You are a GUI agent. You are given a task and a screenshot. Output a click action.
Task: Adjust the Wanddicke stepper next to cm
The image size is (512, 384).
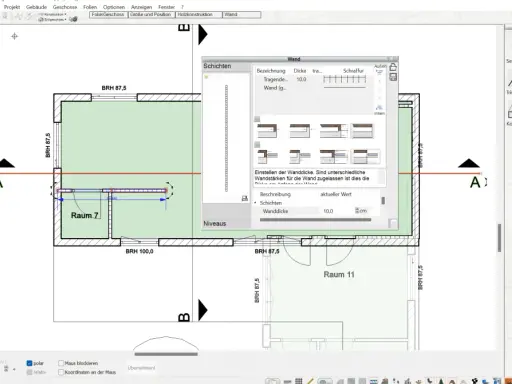point(357,211)
